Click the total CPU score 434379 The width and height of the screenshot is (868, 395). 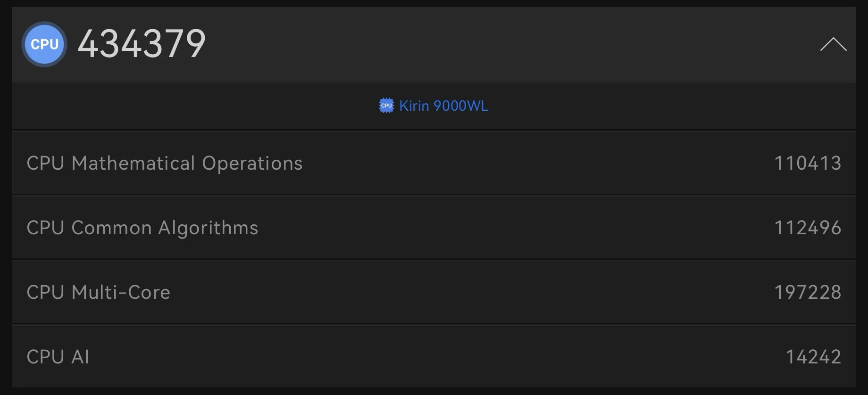pos(142,44)
